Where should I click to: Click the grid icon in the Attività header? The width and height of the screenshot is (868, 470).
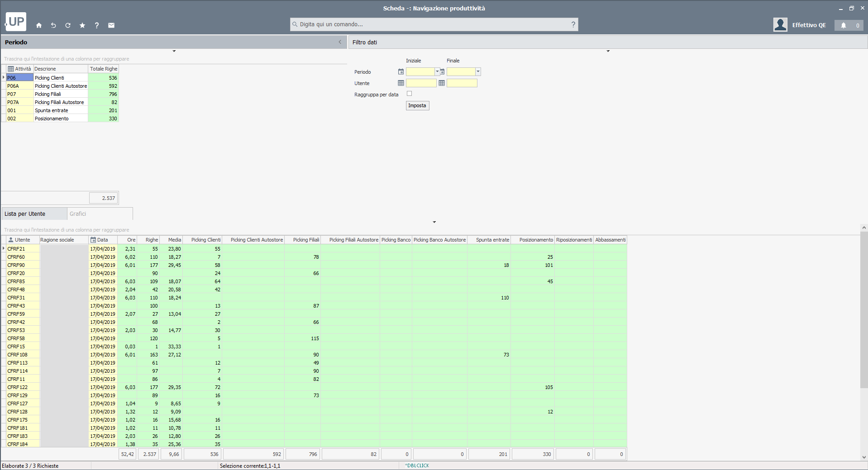[11, 69]
